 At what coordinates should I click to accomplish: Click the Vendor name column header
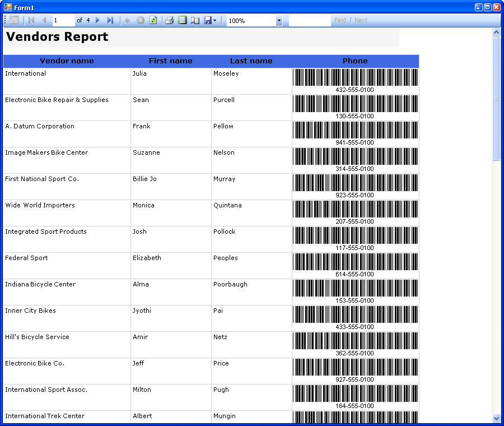(67, 61)
